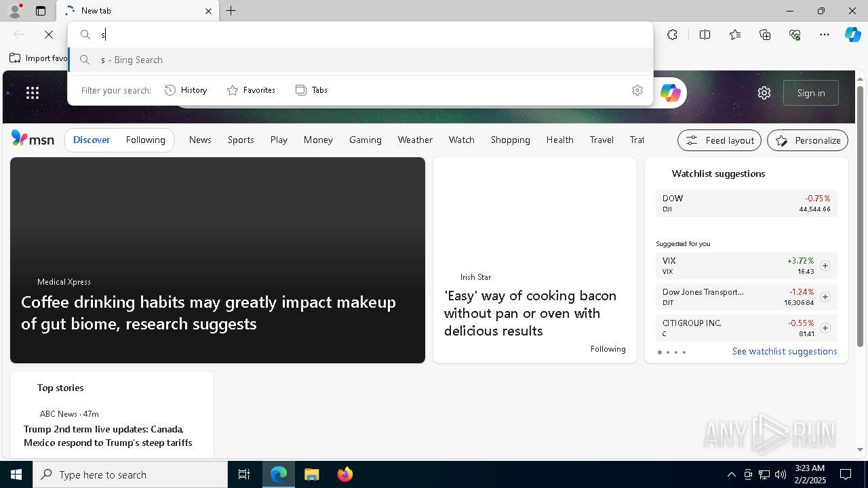Open the Shopping tab

[x=510, y=140]
